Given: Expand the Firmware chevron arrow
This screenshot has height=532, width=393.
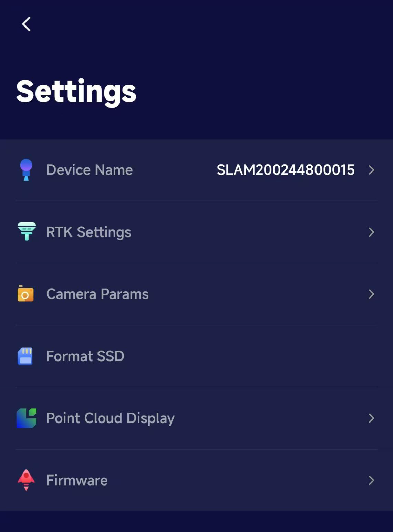Looking at the screenshot, I should click(x=371, y=480).
